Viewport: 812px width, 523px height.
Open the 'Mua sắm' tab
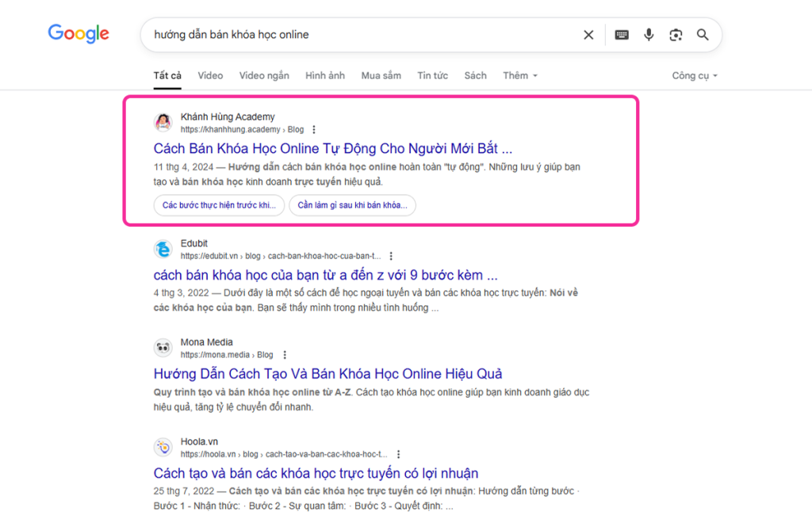[x=381, y=75]
